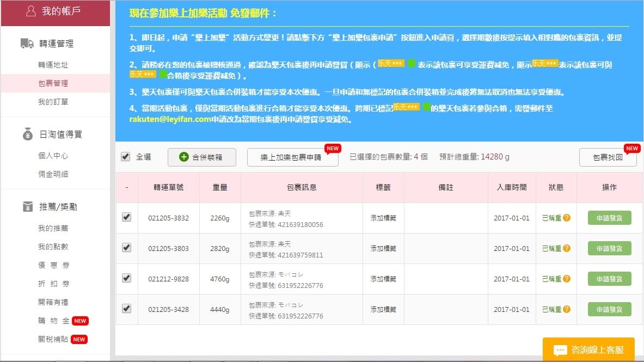
Task: Open 轉運地址 in the sidebar
Action: click(x=53, y=65)
